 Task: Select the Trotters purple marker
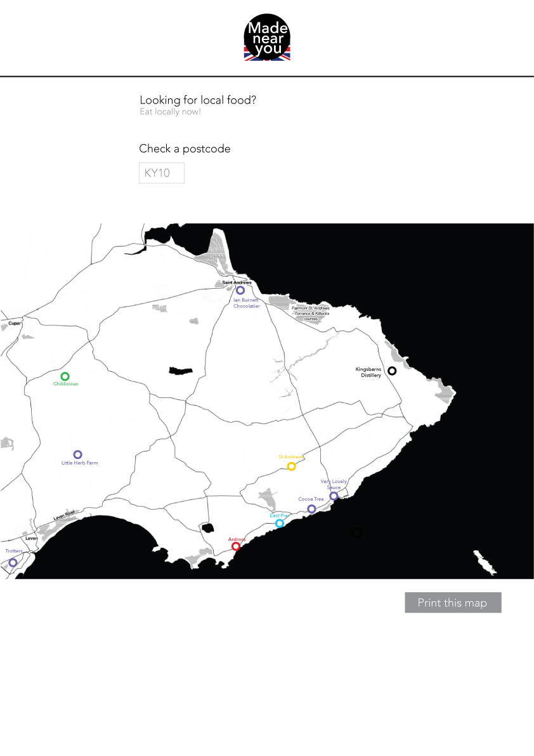tap(13, 562)
